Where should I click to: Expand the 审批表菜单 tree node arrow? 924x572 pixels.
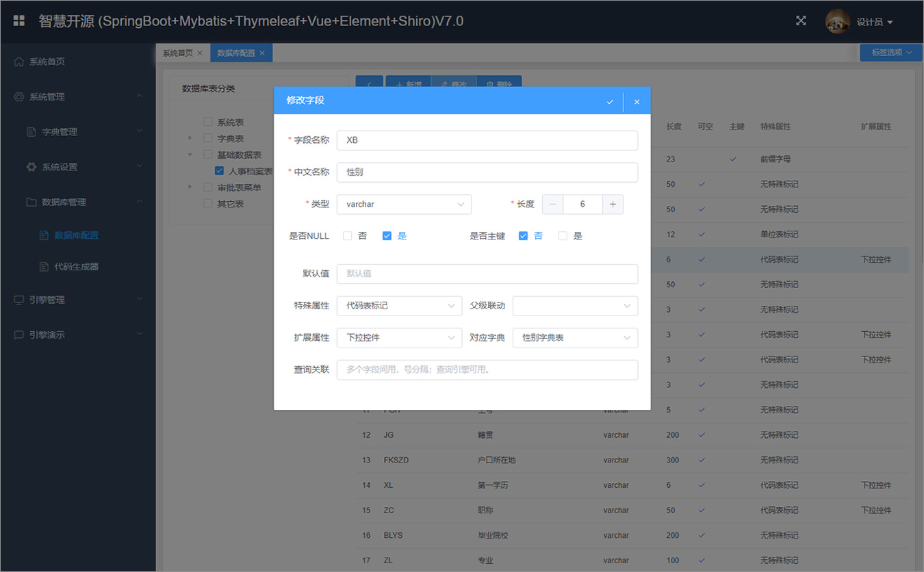point(190,187)
